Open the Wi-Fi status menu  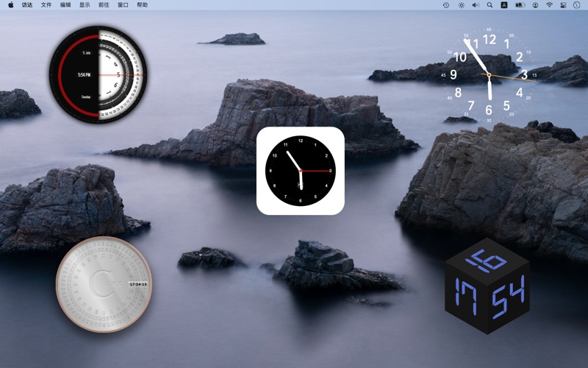[x=549, y=5]
